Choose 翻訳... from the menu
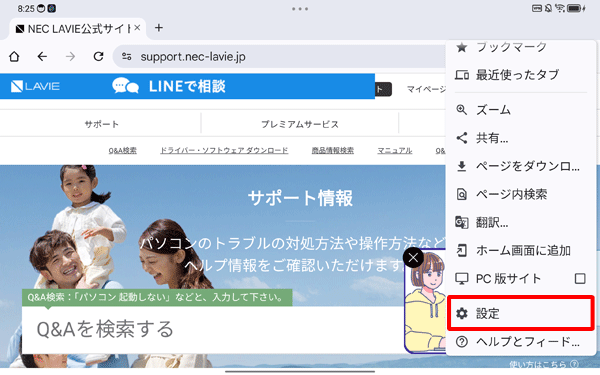Screen dimensions: 600x375 point(521,222)
